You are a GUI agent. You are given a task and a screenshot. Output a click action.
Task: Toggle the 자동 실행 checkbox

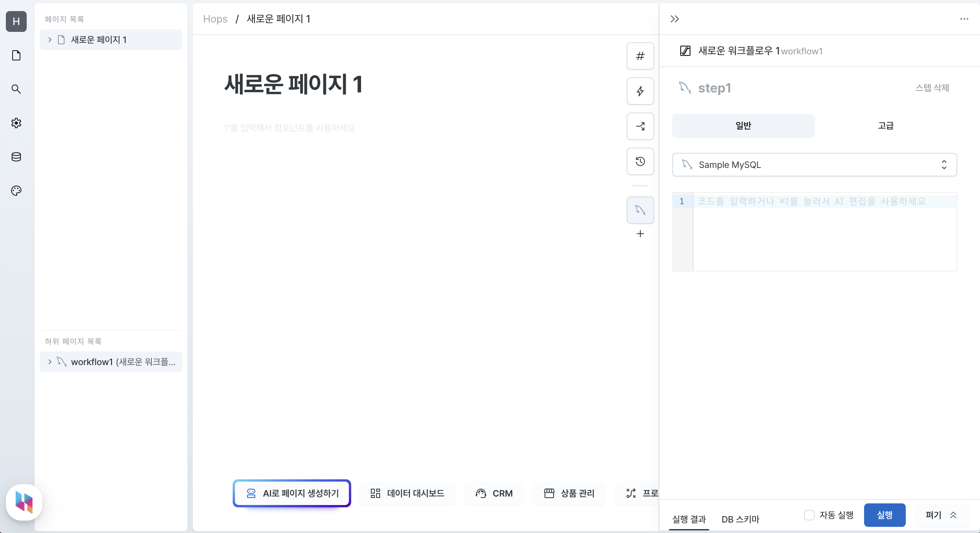809,515
